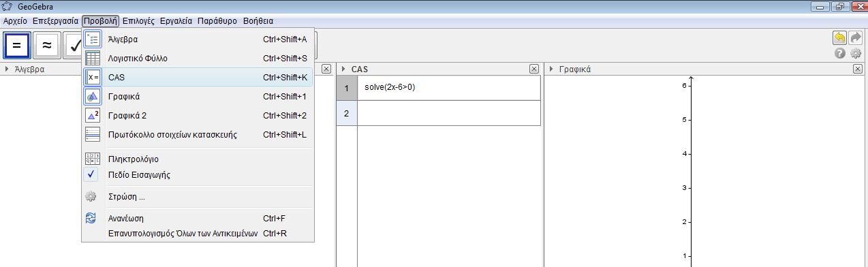Click the GeoGebra logo in title bar

pos(7,7)
